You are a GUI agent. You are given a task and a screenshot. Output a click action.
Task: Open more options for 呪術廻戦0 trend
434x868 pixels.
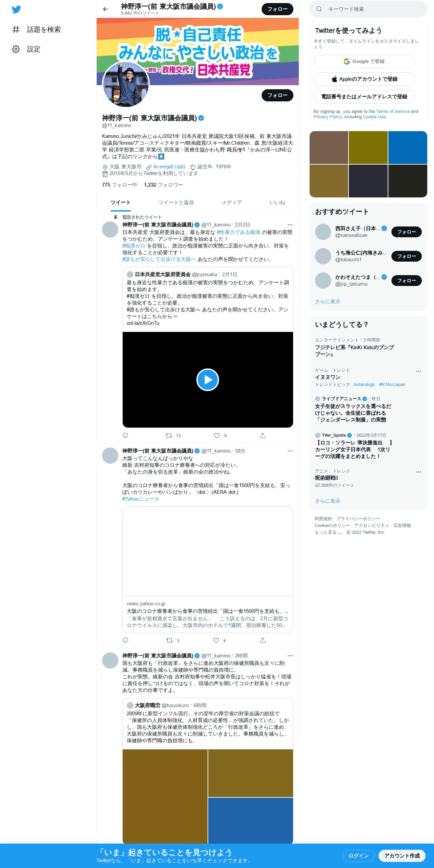pos(418,472)
